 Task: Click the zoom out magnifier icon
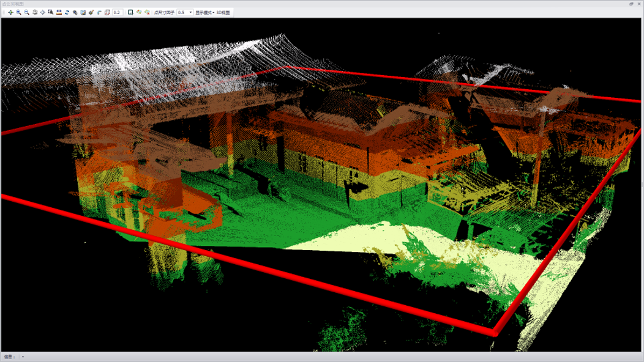coord(27,12)
